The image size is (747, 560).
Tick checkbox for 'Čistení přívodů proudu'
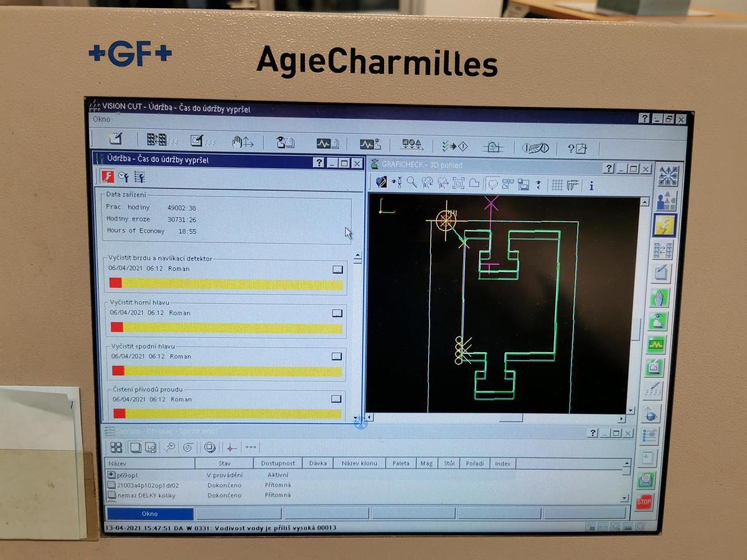coord(336,399)
